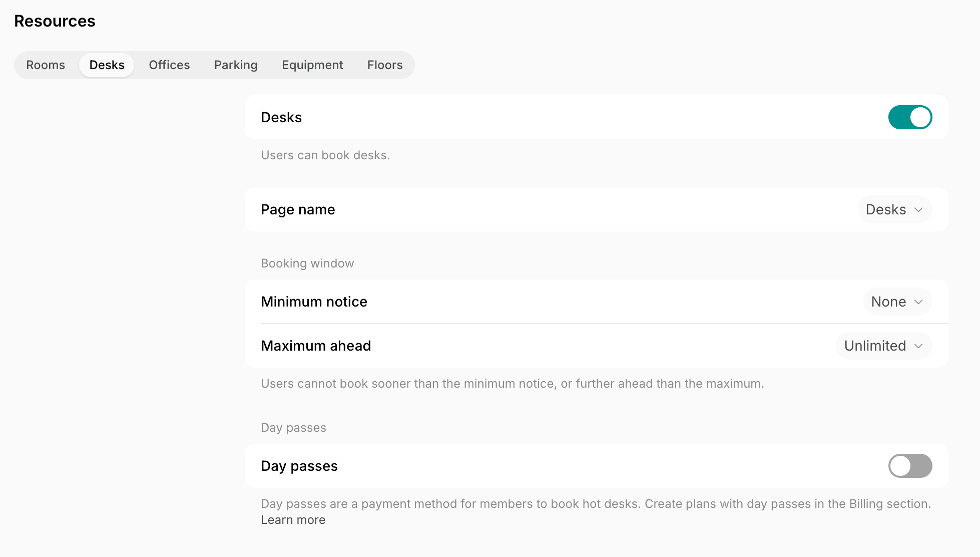The width and height of the screenshot is (980, 557).
Task: Switch to the Rooms tab
Action: 46,65
